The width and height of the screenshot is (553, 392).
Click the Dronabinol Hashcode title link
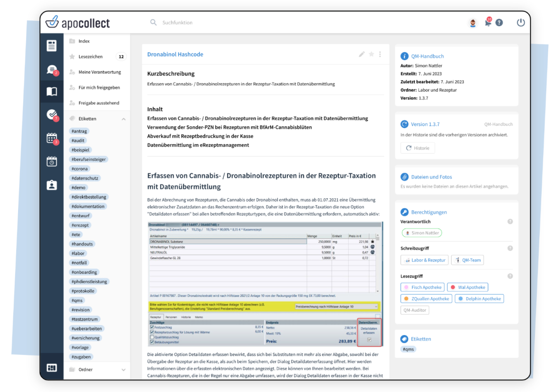coord(175,55)
